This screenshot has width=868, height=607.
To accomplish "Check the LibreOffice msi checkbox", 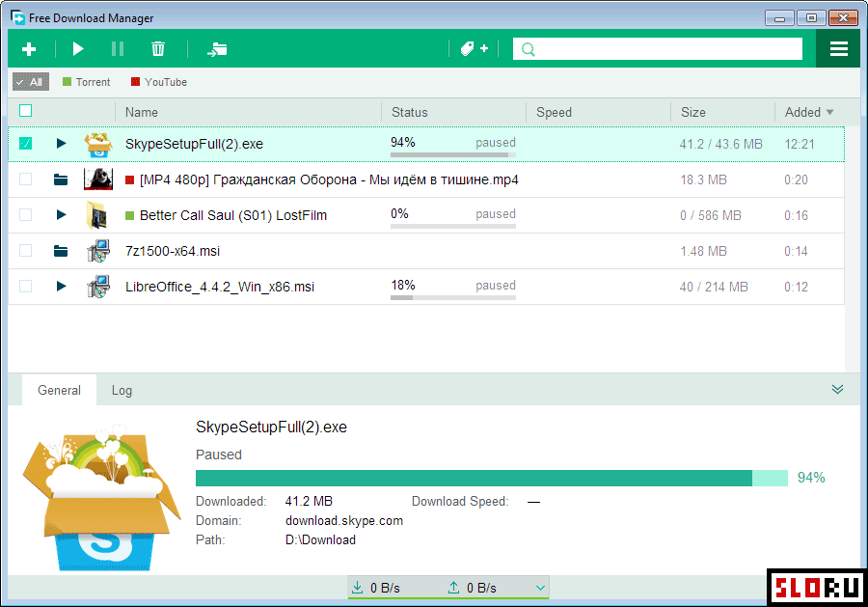I will coord(25,287).
